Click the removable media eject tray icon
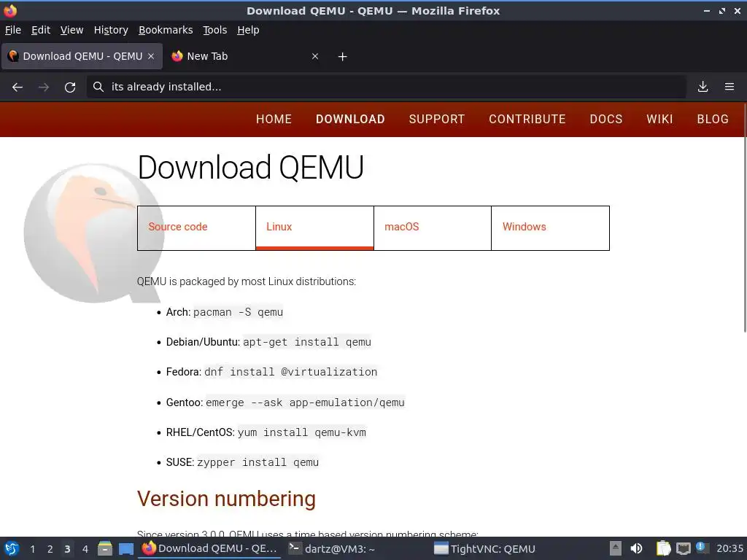The height and width of the screenshot is (560, 747). point(616,548)
